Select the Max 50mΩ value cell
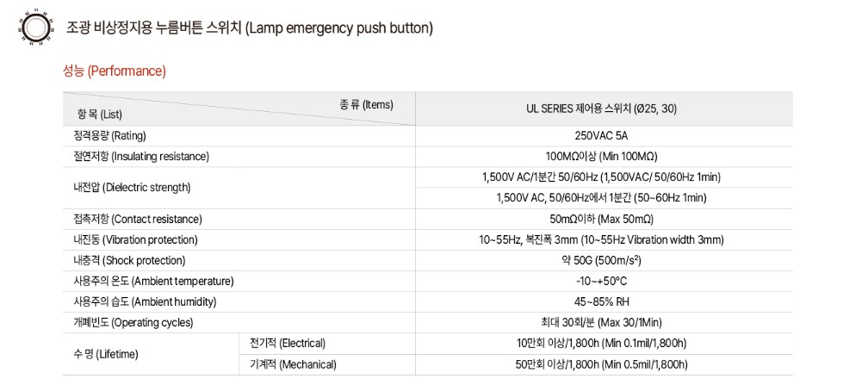 coord(602,220)
